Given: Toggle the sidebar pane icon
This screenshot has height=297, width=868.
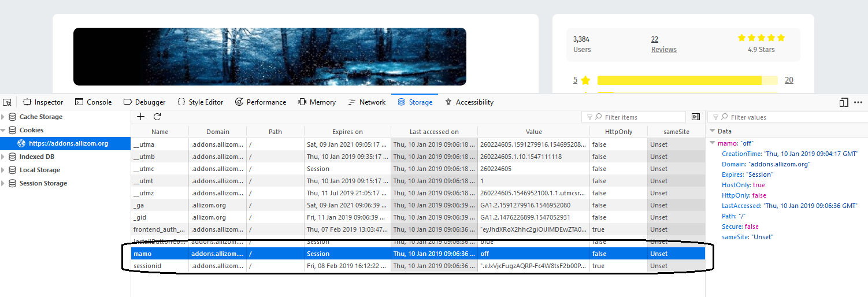Looking at the screenshot, I should point(696,117).
